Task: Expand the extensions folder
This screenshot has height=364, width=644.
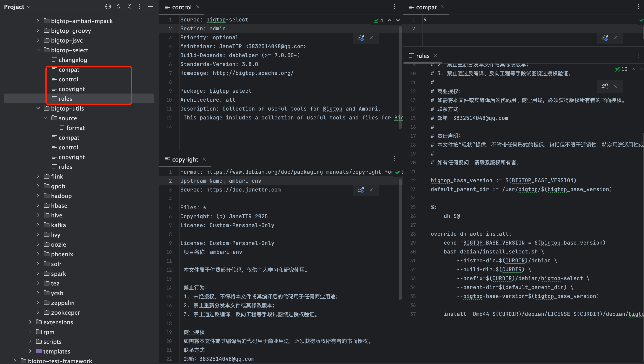Action: [x=30, y=322]
